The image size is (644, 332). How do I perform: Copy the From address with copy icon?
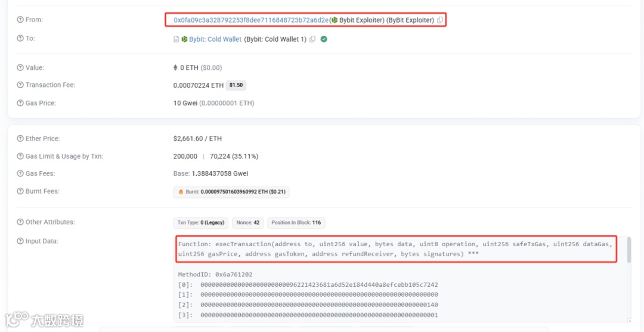(x=440, y=20)
